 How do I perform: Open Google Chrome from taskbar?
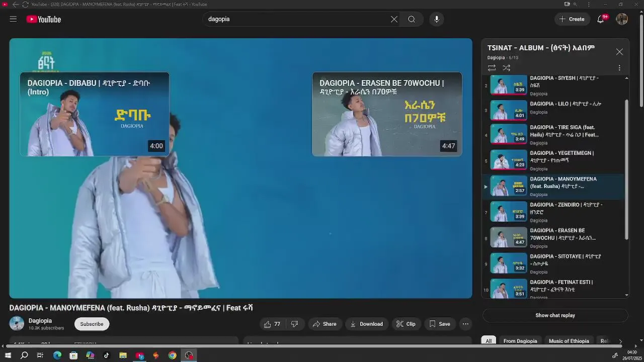tap(172, 355)
